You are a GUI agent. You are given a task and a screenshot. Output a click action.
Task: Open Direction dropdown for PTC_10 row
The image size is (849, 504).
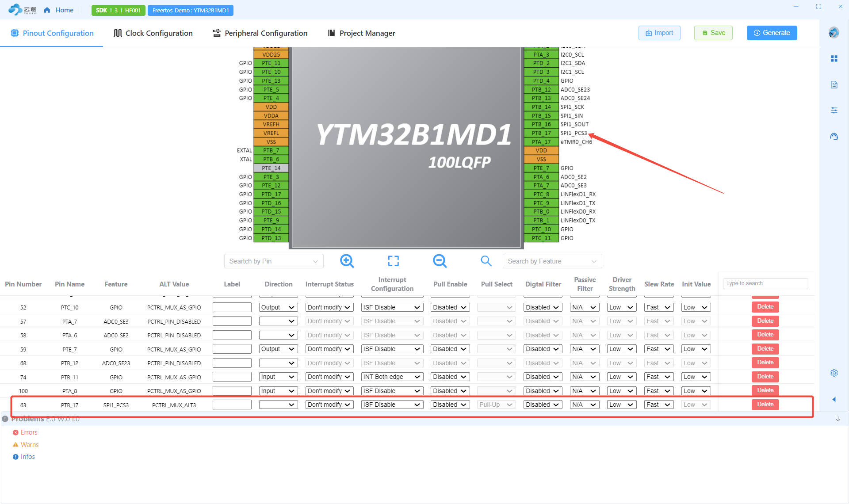[278, 308]
